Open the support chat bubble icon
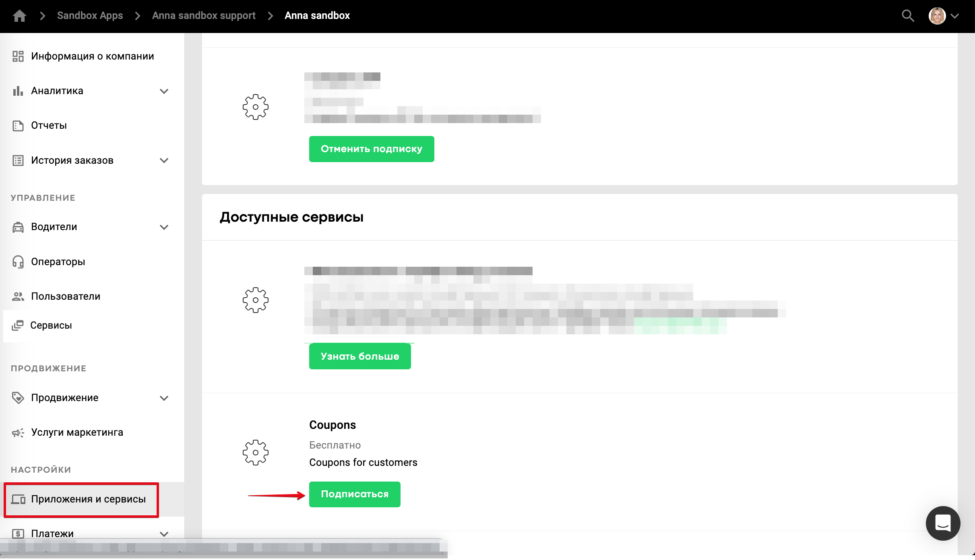This screenshot has width=975, height=560. 943,523
